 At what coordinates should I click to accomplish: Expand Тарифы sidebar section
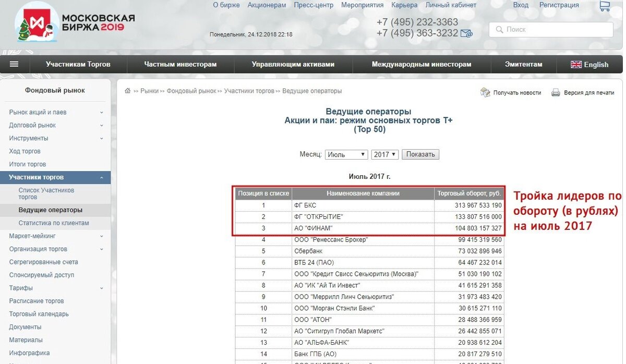pos(102,288)
